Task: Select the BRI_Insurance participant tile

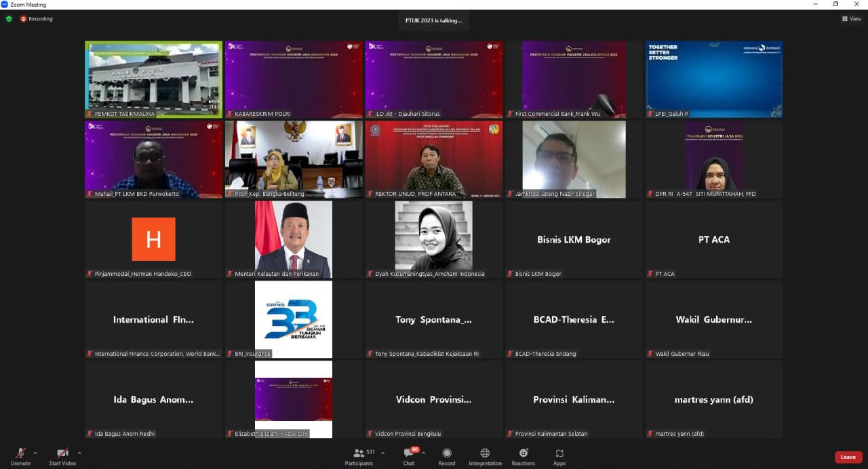Action: tap(294, 319)
